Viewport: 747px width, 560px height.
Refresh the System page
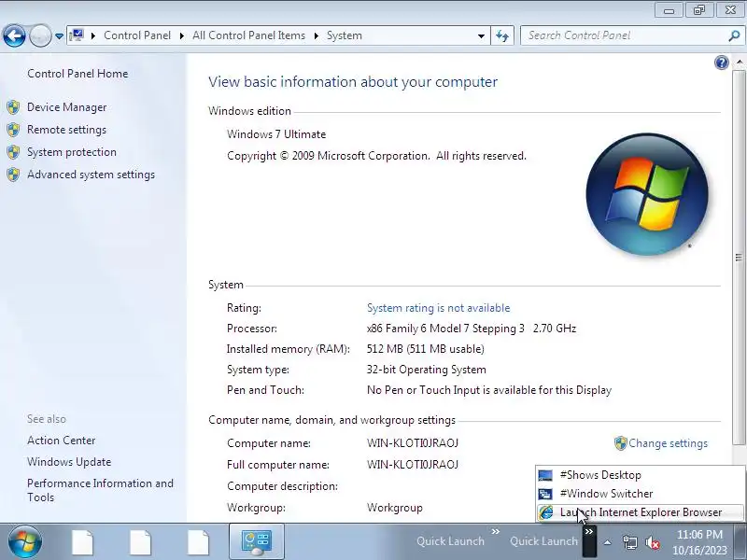pyautogui.click(x=502, y=35)
